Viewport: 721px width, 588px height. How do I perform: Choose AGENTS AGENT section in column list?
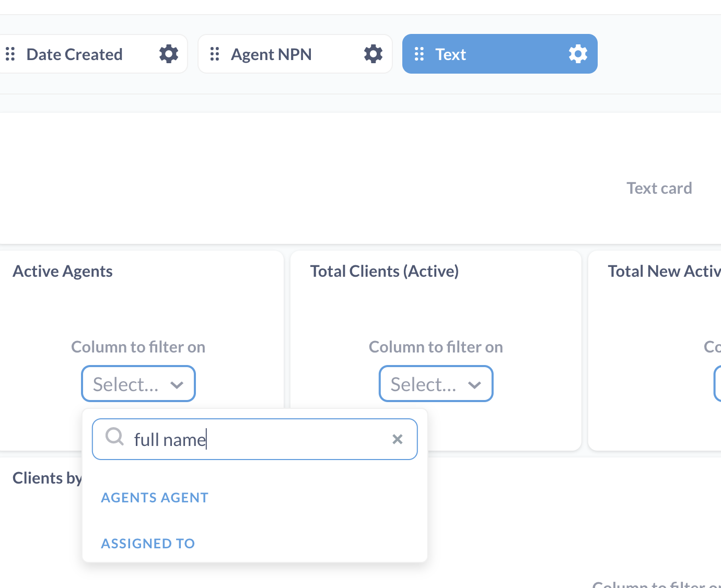(x=155, y=498)
